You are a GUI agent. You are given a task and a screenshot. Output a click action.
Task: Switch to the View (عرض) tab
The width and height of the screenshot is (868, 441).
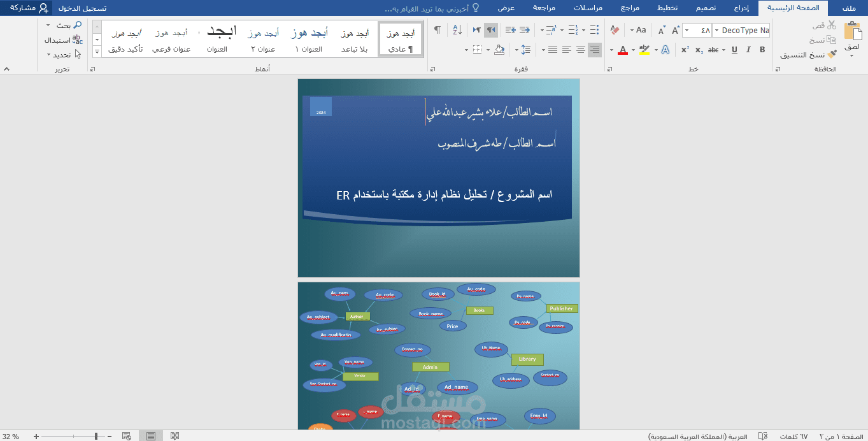click(506, 8)
